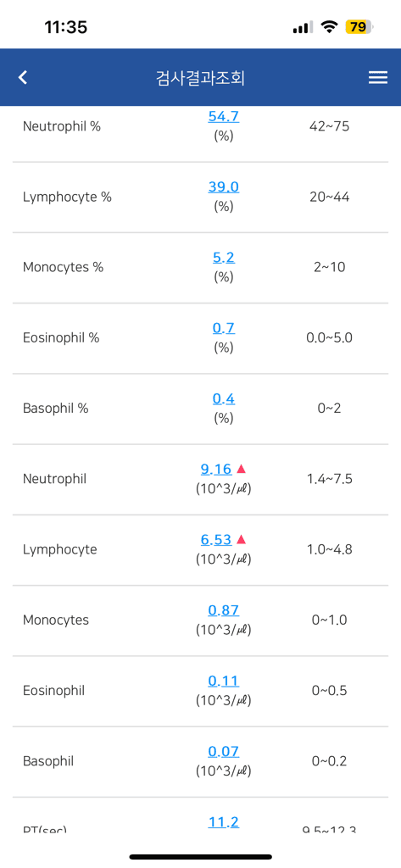Open Monocytes count 0.87 link

pyautogui.click(x=224, y=610)
